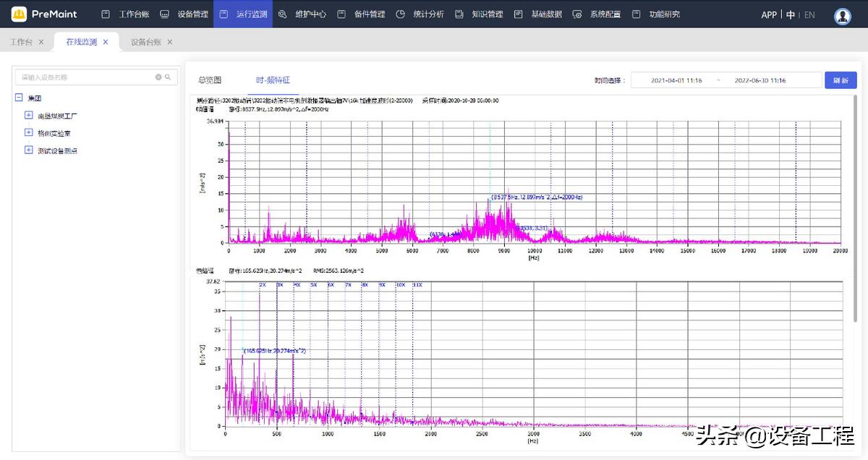Click the 统计分析 pie chart icon
Image resolution: width=868 pixels, height=460 pixels.
[400, 14]
